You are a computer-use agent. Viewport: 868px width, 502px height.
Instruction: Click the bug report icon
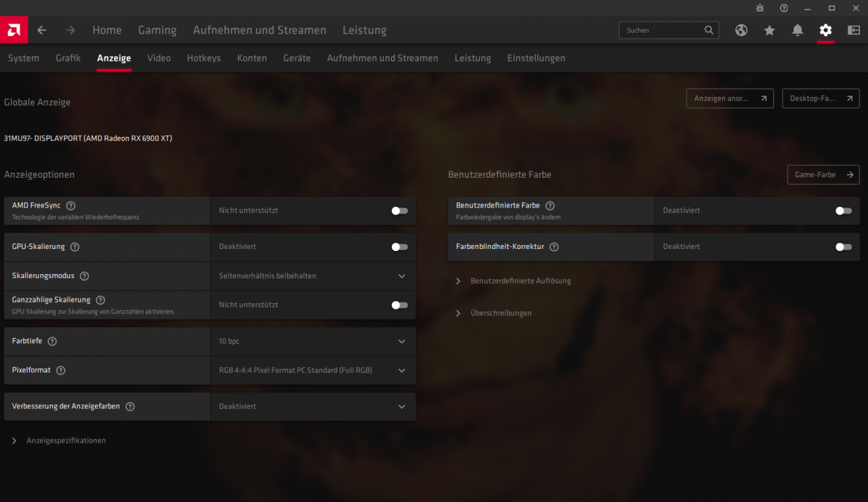click(760, 8)
